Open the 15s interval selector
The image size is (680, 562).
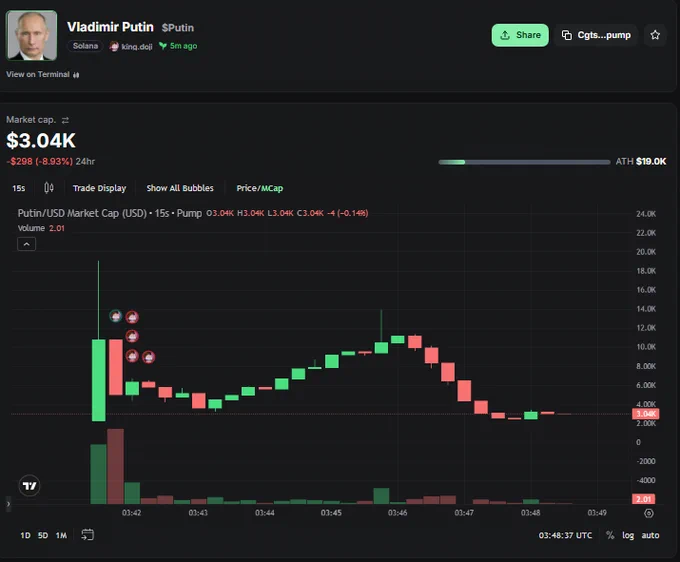click(x=19, y=188)
